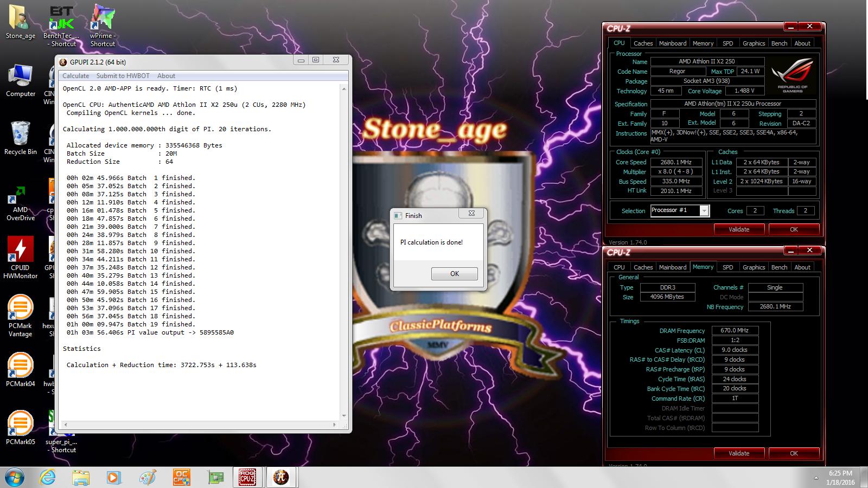Switch to Graphics tab in lower CPU-Z window
Viewport: 868px width, 488px height.
pos(754,267)
